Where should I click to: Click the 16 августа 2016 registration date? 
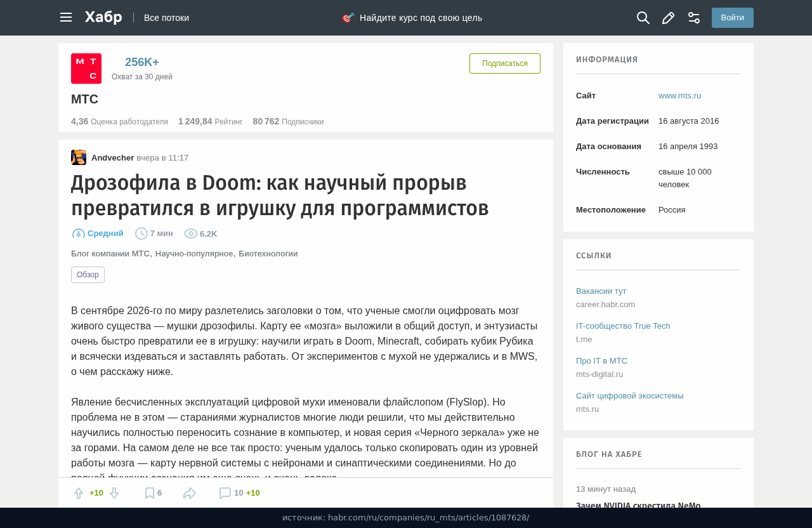tap(688, 121)
